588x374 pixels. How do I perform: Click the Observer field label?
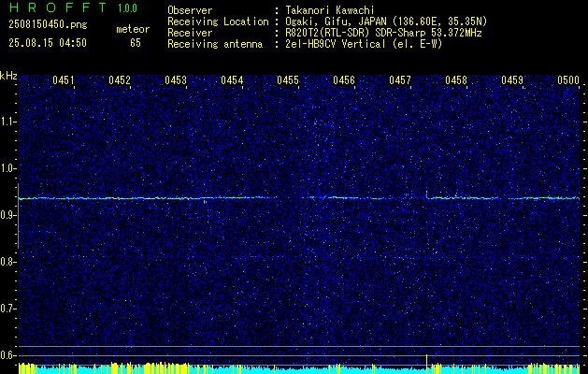(190, 10)
